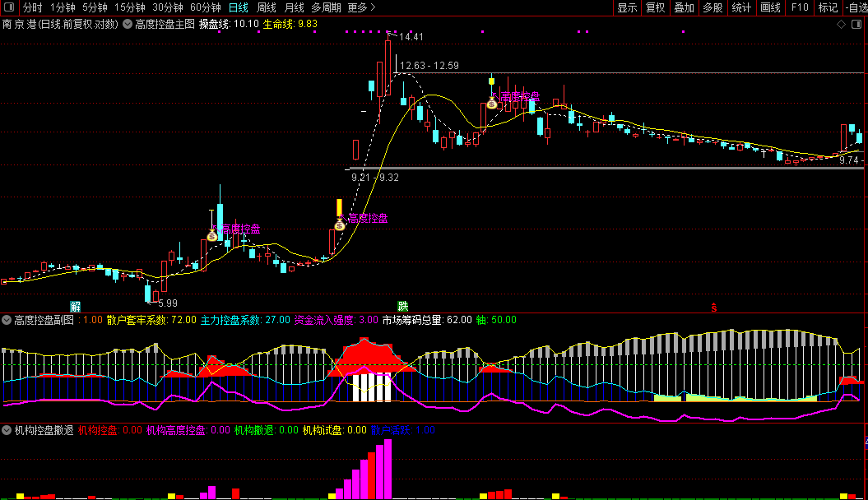Click the 14.41 high price label
This screenshot has width=868, height=500.
(411, 37)
